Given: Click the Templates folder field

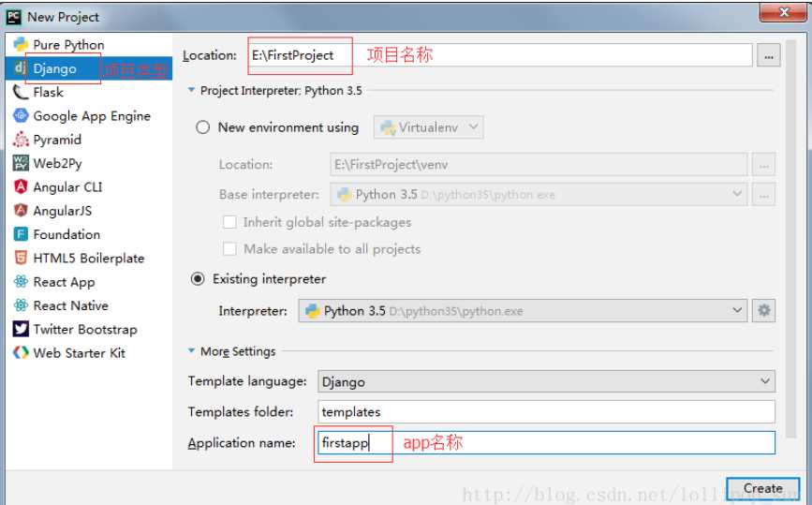Looking at the screenshot, I should (546, 411).
